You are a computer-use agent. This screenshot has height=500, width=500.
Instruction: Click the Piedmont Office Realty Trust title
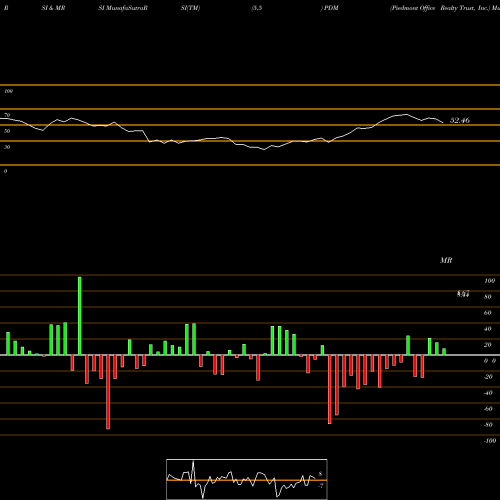point(440,8)
